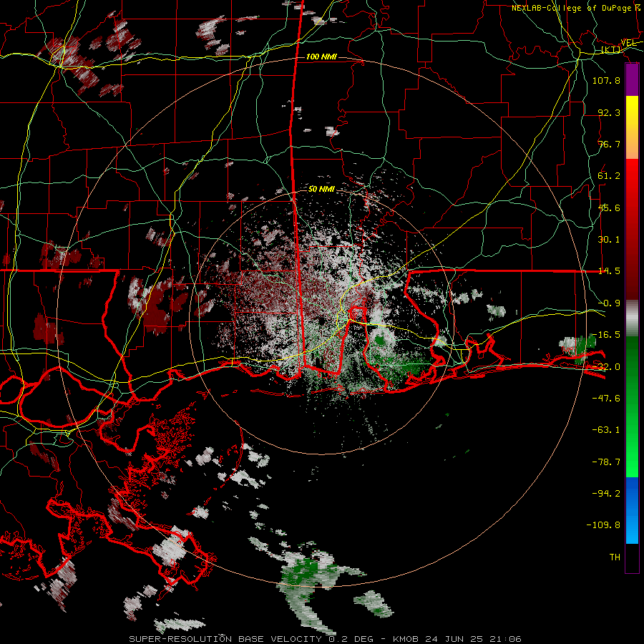Select the 30.1 legend value

tap(609, 240)
